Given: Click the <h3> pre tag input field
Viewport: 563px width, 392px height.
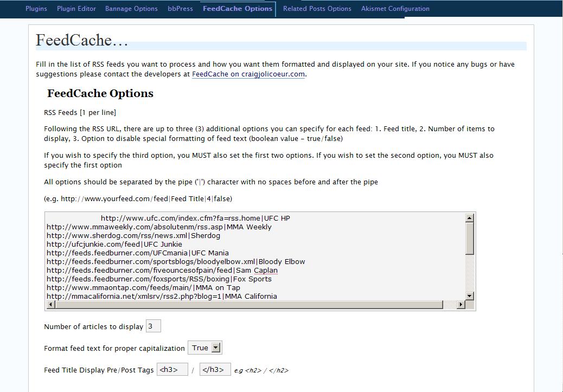Looking at the screenshot, I should 172,369.
